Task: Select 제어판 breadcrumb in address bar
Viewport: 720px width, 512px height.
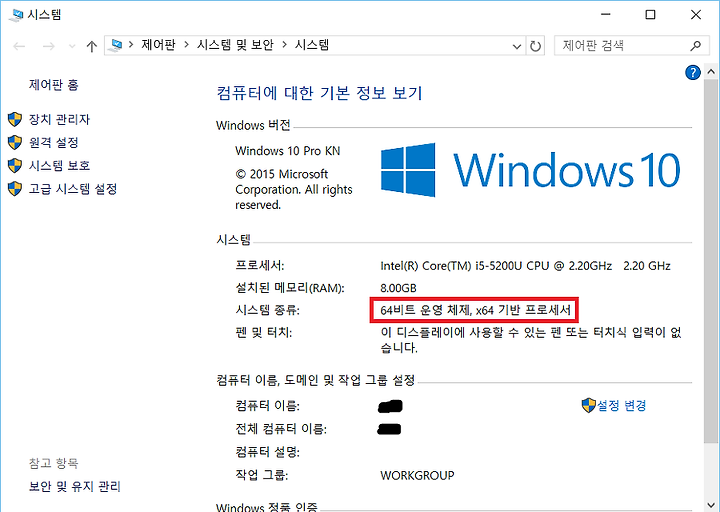Action: [158, 45]
